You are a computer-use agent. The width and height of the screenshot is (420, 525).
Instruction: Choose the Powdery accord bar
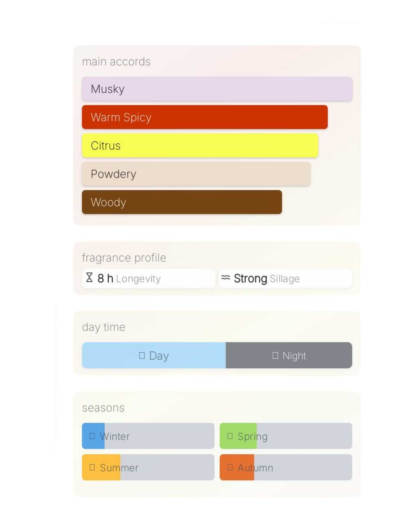tap(196, 174)
